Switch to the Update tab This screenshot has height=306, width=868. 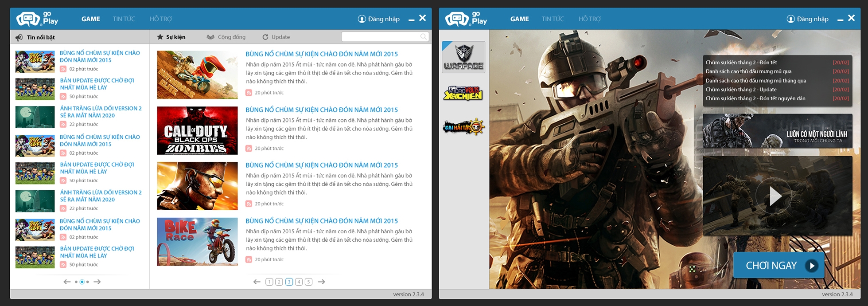[x=276, y=37]
